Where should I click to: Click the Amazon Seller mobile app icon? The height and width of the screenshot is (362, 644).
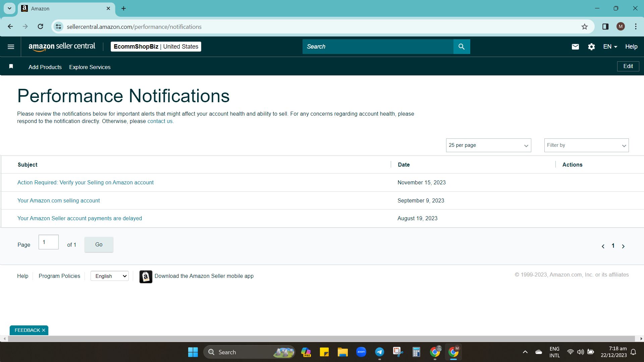pos(146,277)
